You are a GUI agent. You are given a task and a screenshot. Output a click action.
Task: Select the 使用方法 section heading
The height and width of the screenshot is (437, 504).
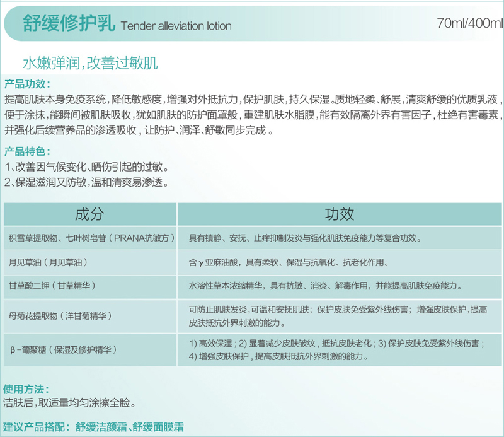pos(28,388)
